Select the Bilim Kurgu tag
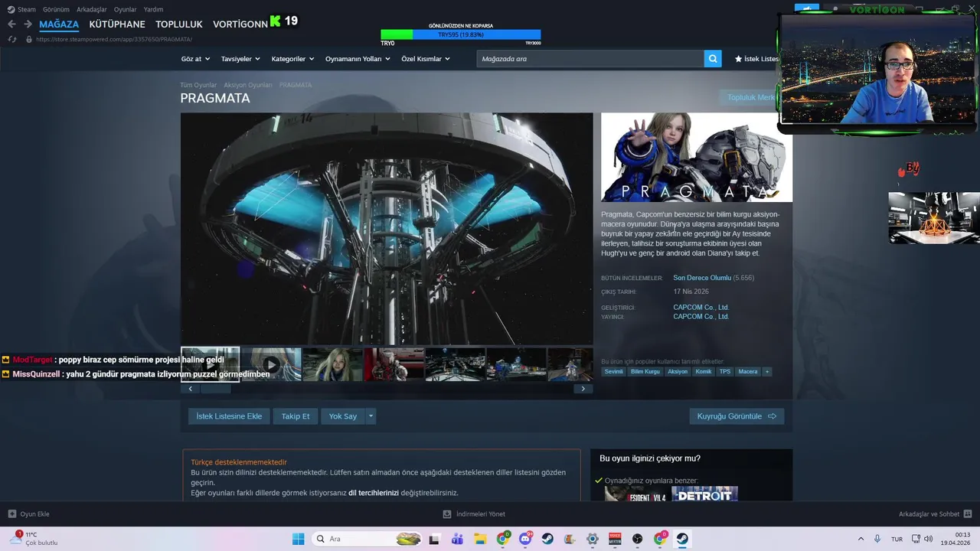This screenshot has height=551, width=980. pyautogui.click(x=645, y=372)
